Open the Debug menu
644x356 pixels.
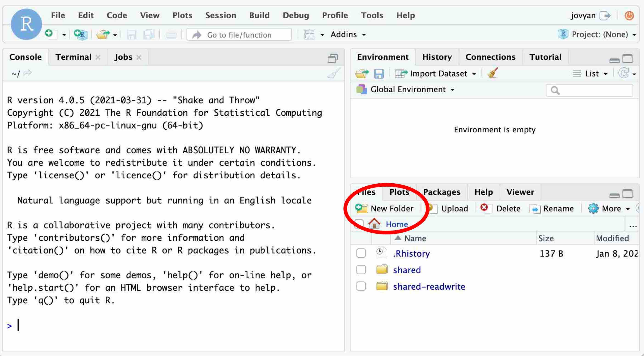296,15
